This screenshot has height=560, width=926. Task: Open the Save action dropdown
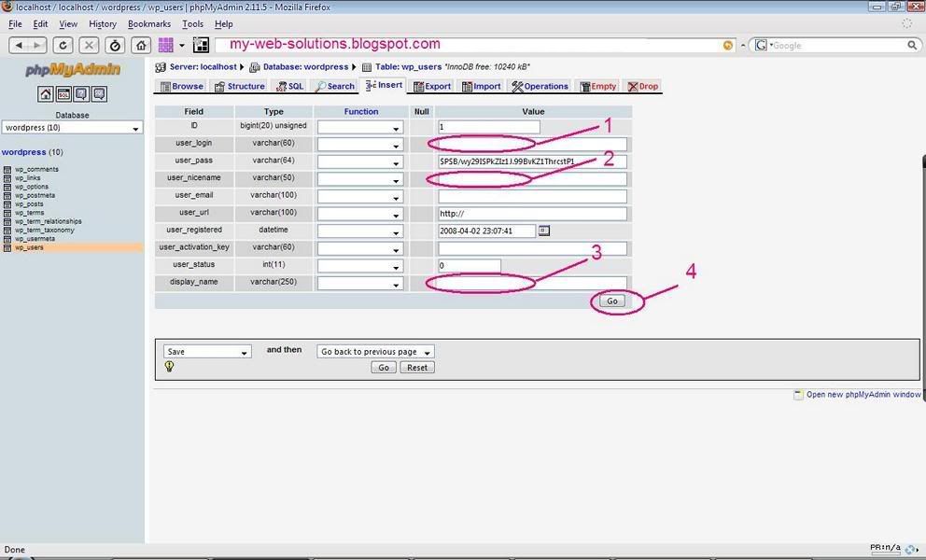207,352
